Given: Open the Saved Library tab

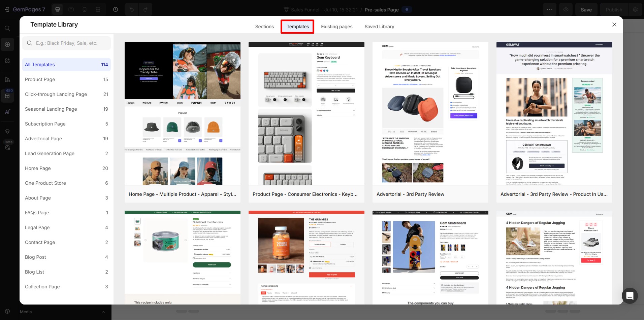Looking at the screenshot, I should click(x=379, y=27).
